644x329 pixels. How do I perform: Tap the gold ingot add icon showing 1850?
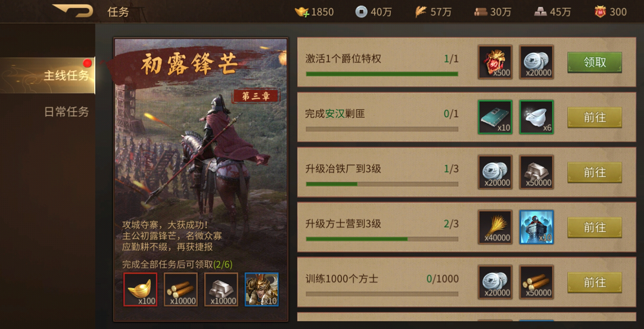(302, 12)
